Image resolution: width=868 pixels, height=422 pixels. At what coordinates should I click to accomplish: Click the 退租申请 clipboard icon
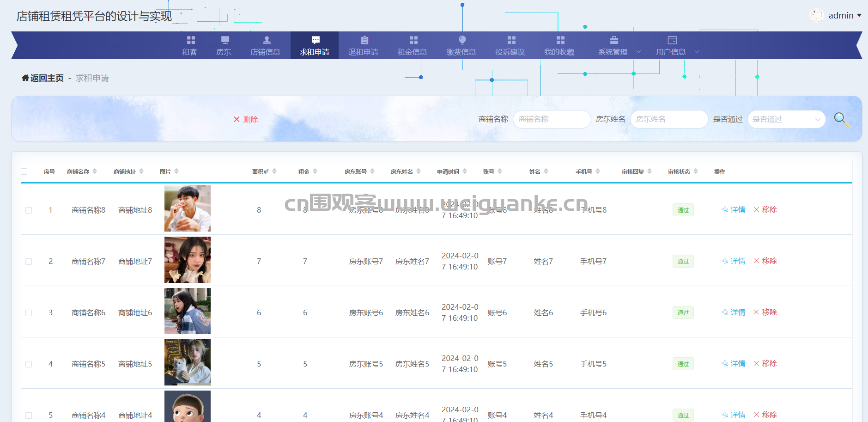pyautogui.click(x=364, y=40)
